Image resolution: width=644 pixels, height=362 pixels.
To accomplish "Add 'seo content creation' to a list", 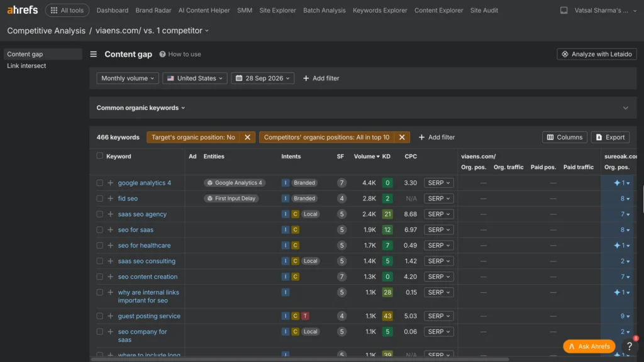I will [x=110, y=277].
